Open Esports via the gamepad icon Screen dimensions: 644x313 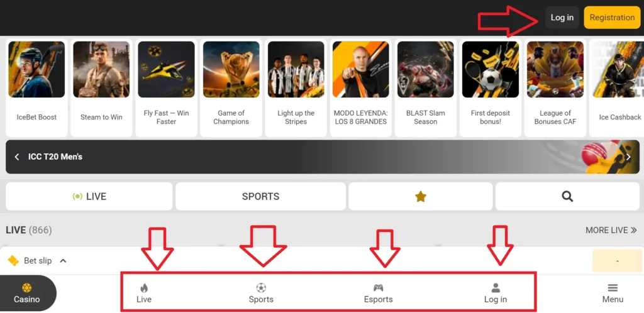pyautogui.click(x=378, y=288)
